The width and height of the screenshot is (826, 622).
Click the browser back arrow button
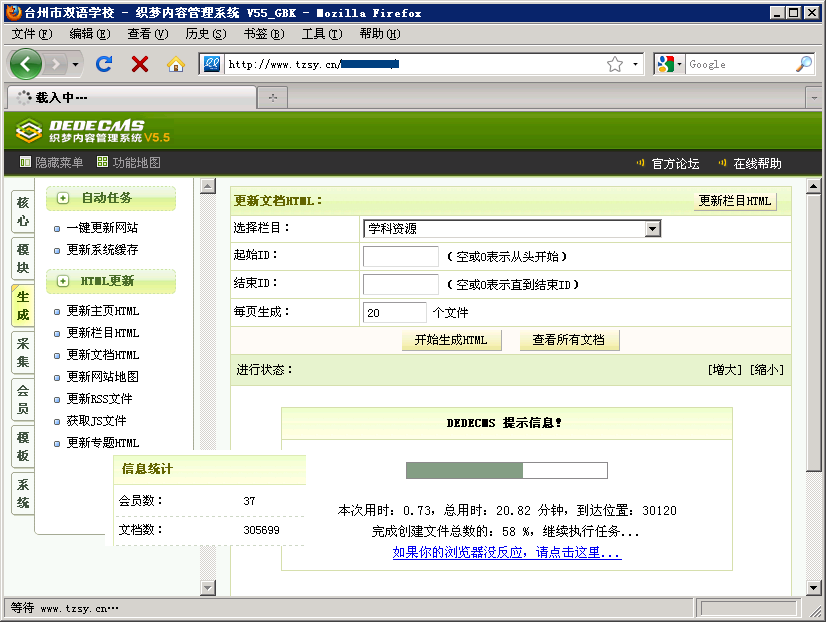26,64
